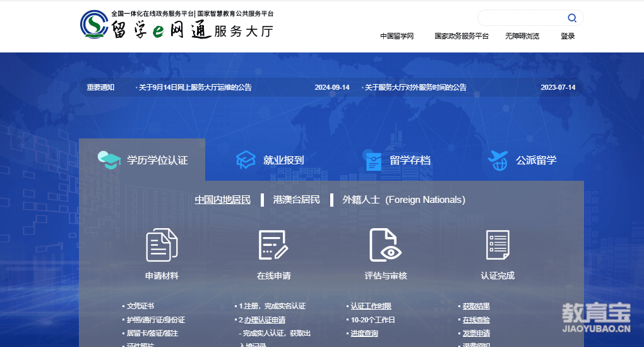The width and height of the screenshot is (644, 347).
Task: Open notice 关于服务大厅对外服务时间的公告
Action: coord(415,87)
